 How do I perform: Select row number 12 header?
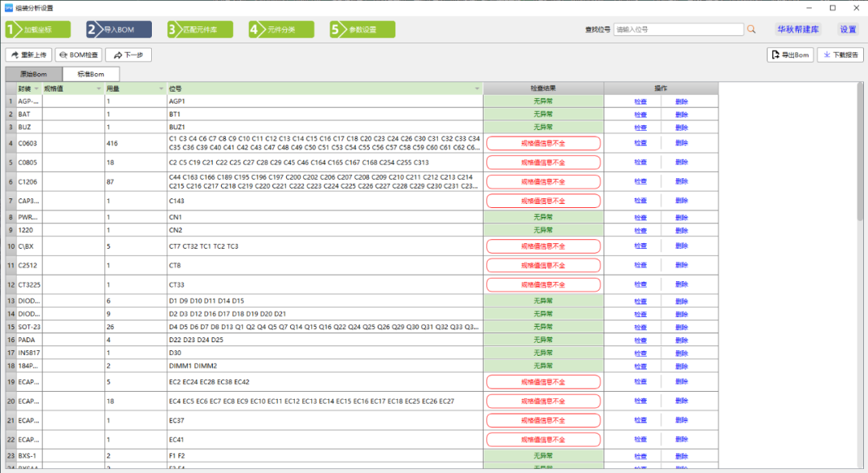point(10,285)
